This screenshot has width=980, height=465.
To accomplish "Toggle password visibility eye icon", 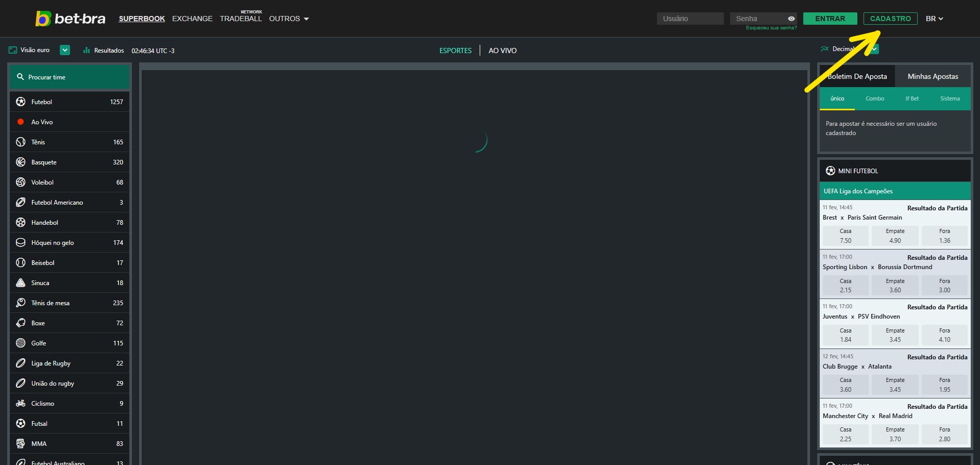I will click(x=791, y=19).
